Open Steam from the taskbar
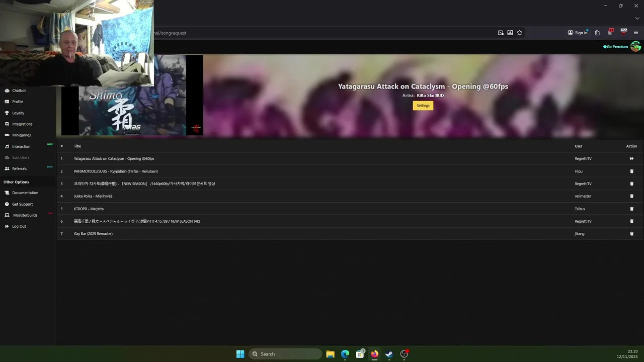 point(389,354)
